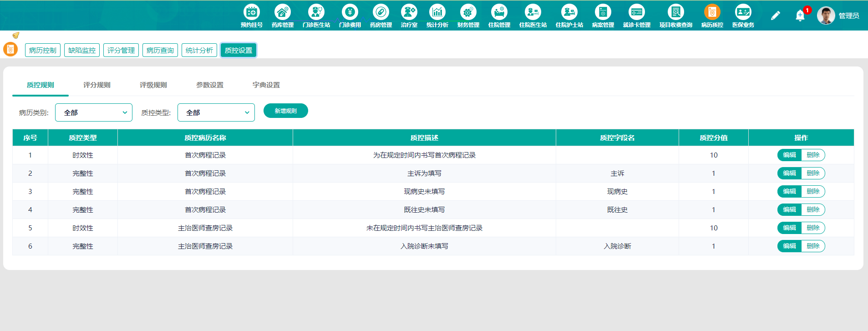868x331 pixels.
Task: Switch to the 评分规则 tab
Action: [97, 85]
